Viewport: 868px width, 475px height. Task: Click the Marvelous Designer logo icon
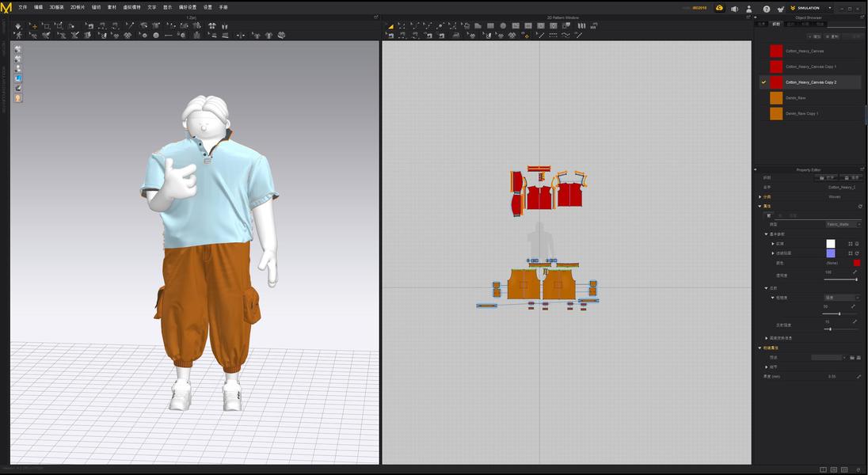[6, 8]
